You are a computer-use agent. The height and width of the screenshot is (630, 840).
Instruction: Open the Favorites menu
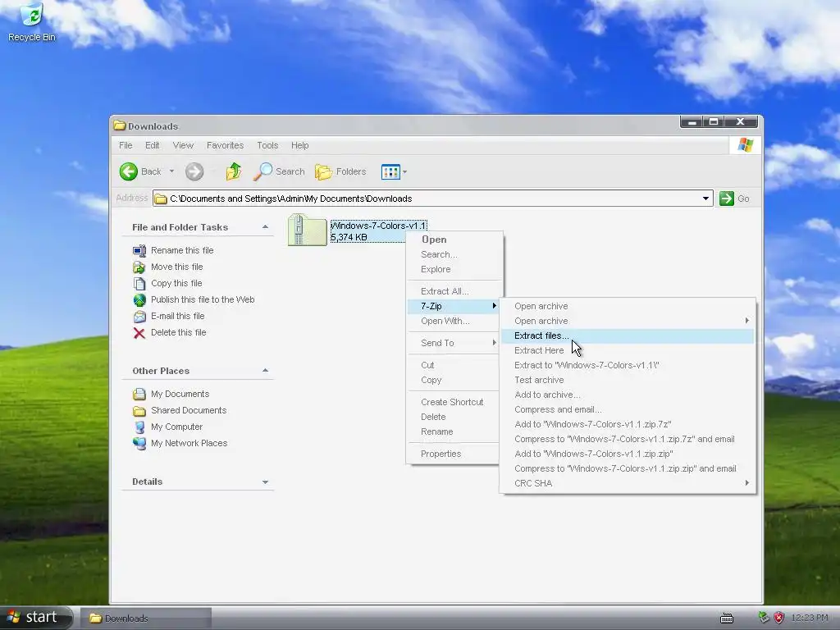[x=225, y=145]
